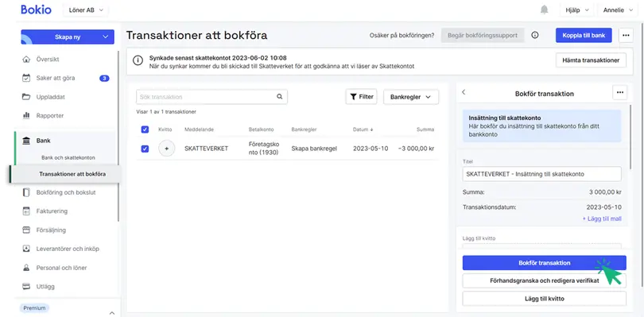Click the info circle in the sync banner
644x317 pixels.
pyautogui.click(x=138, y=60)
